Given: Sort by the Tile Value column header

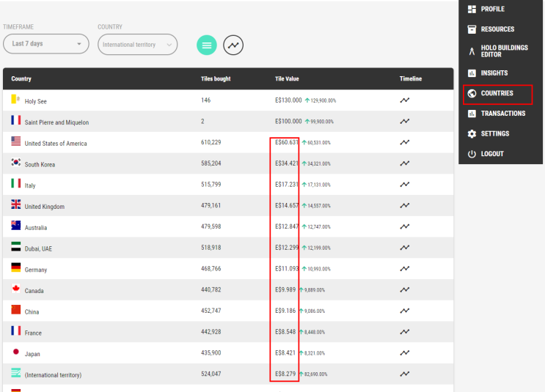Looking at the screenshot, I should pos(287,79).
